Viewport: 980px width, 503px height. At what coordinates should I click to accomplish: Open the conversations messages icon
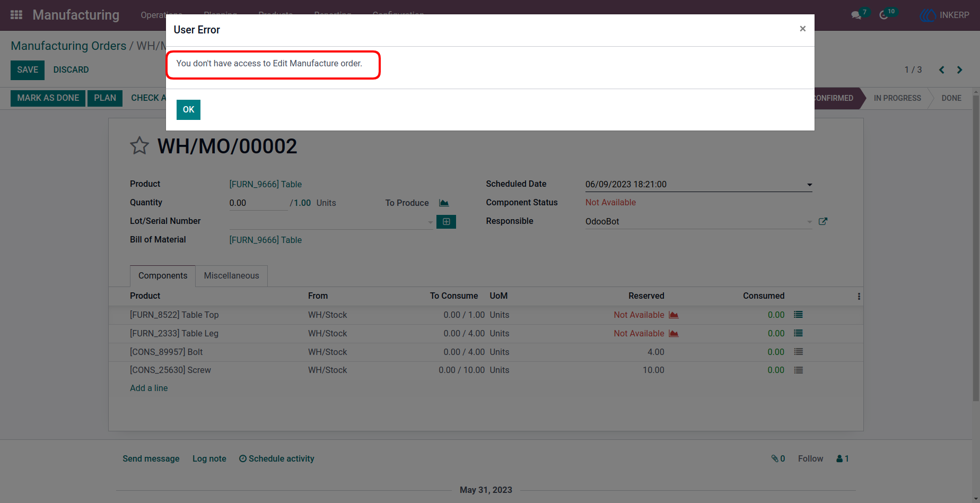[856, 15]
